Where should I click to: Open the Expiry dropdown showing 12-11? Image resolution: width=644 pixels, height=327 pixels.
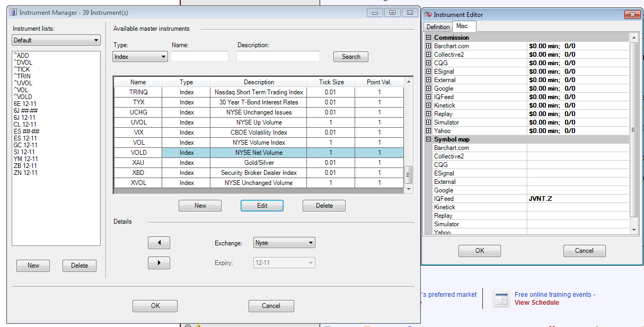coord(285,262)
